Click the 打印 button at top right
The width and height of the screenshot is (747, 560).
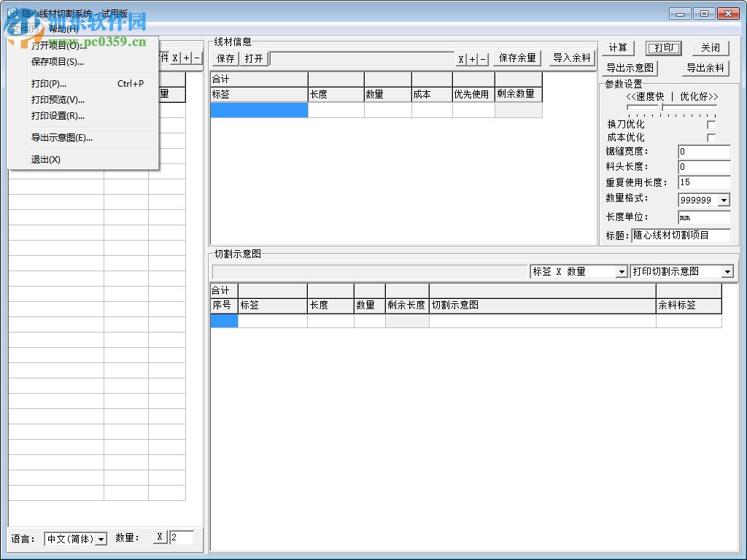pos(664,47)
